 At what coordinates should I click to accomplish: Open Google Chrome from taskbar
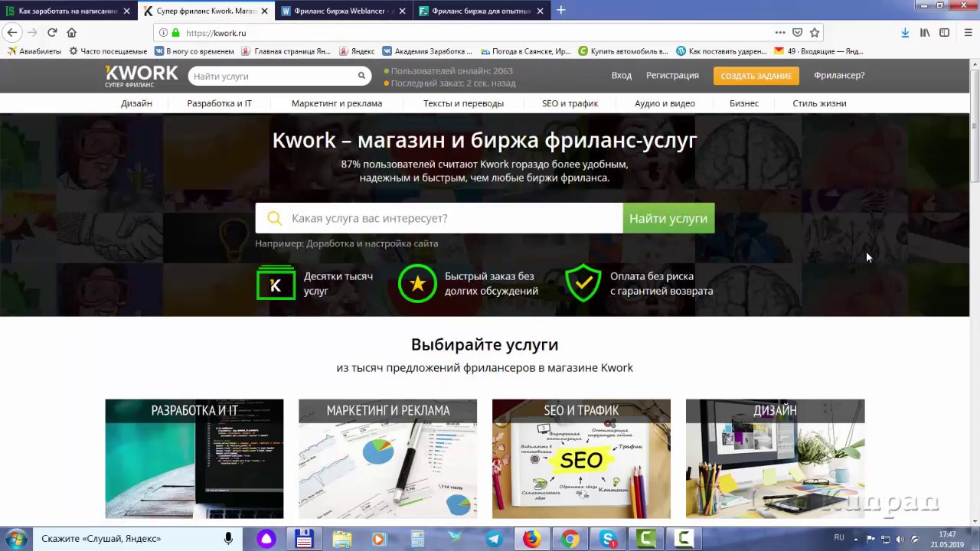click(x=570, y=539)
